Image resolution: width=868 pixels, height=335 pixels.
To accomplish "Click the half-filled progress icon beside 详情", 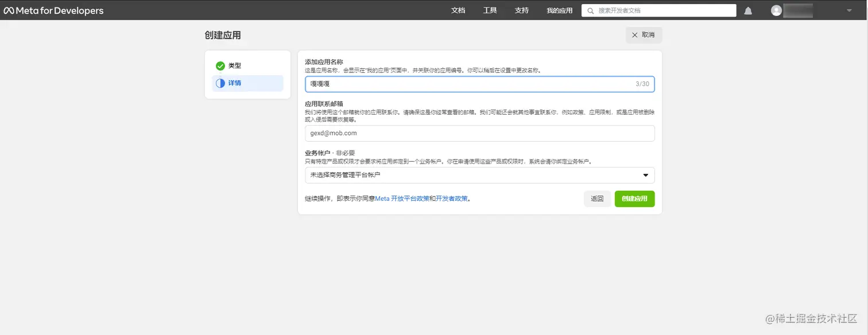I will coord(221,83).
